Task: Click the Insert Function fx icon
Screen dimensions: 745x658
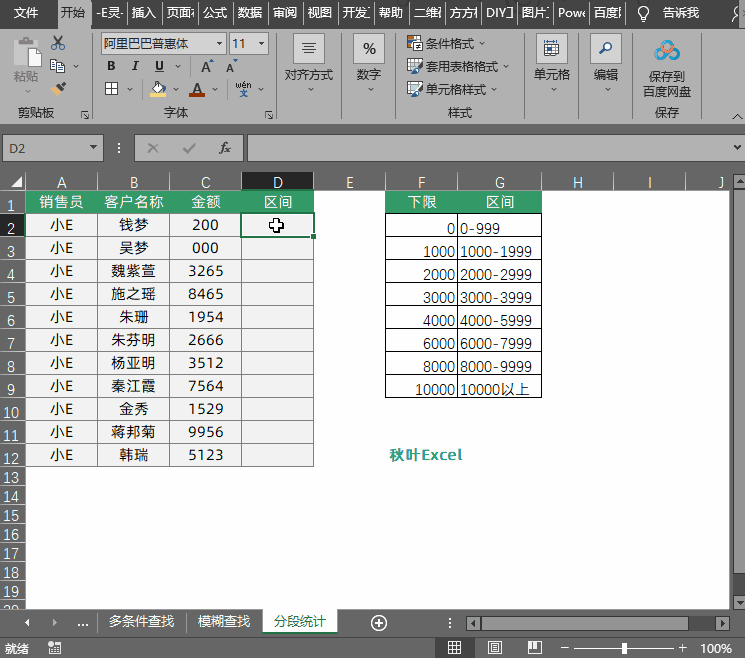Action: point(225,148)
